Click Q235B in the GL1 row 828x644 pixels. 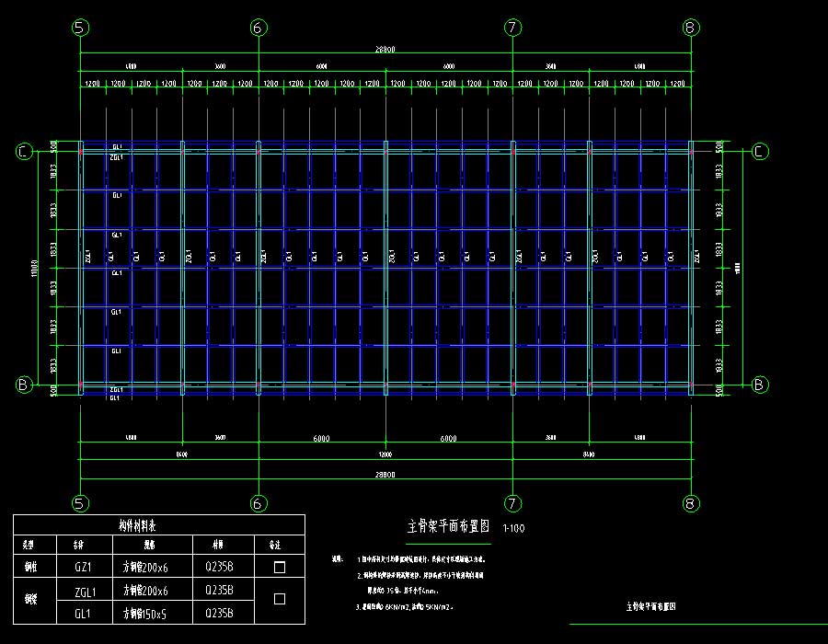pos(219,613)
